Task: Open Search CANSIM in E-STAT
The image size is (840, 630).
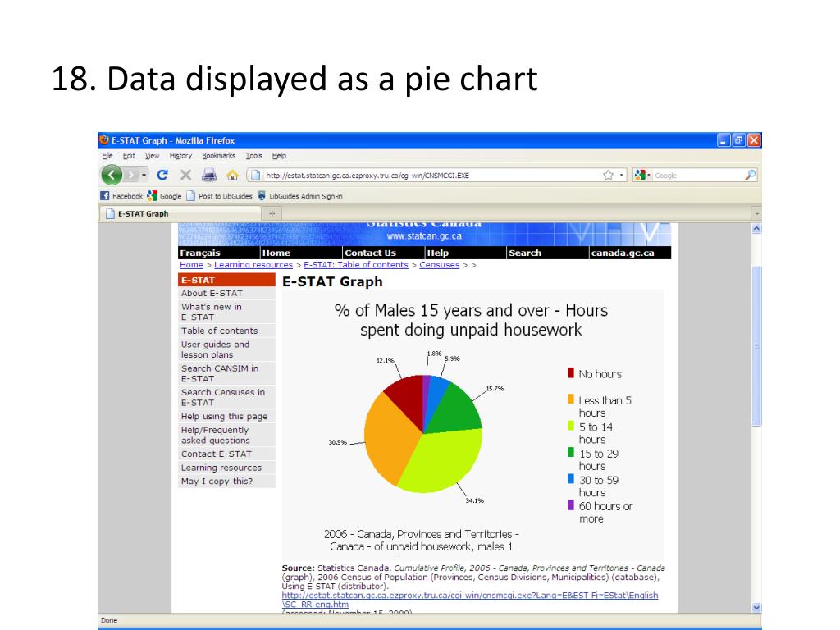Action: click(x=220, y=373)
